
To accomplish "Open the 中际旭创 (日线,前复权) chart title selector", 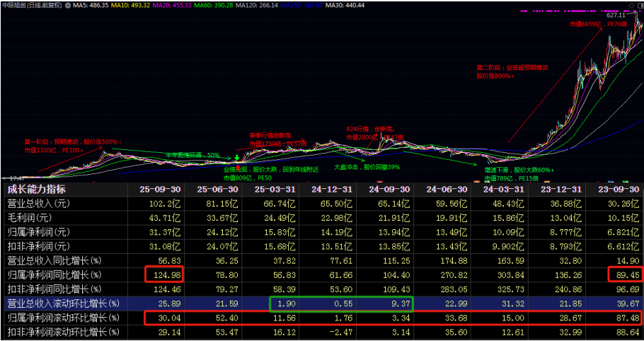I will pos(31,5).
